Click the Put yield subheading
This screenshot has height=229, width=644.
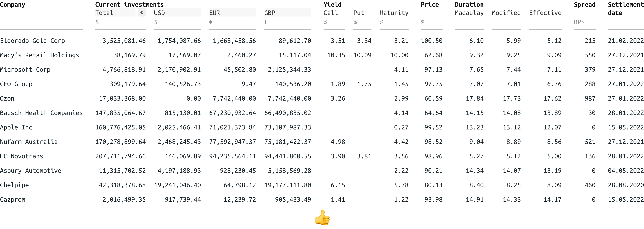(x=359, y=13)
